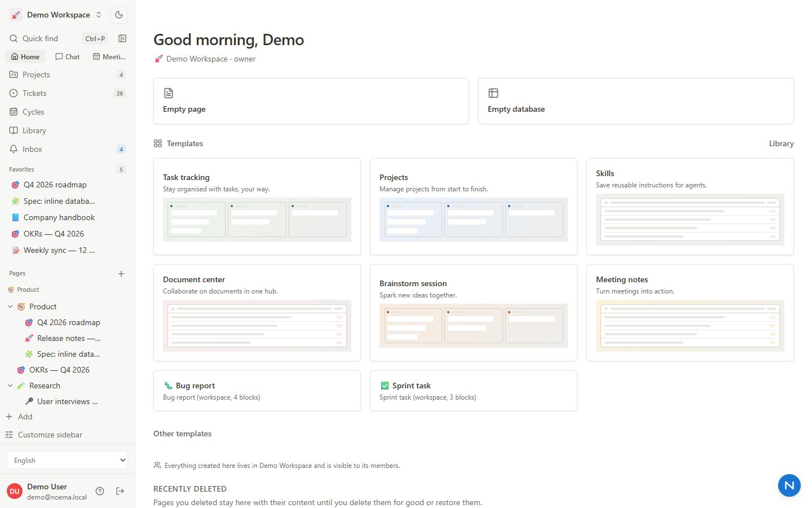This screenshot has width=812, height=508.
Task: Open Projects in the sidebar
Action: [x=68, y=75]
